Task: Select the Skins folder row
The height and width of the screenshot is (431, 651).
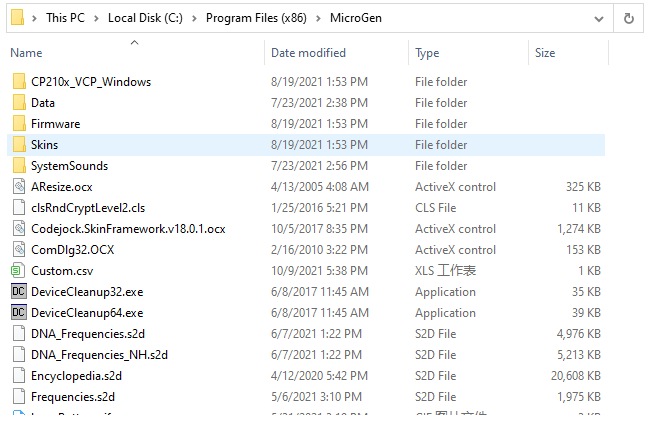Action: point(306,144)
